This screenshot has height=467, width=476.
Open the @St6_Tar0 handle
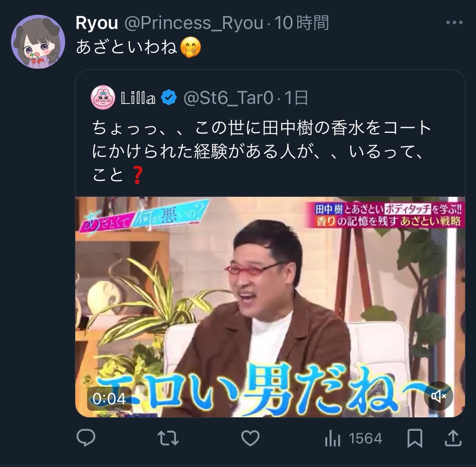(228, 98)
